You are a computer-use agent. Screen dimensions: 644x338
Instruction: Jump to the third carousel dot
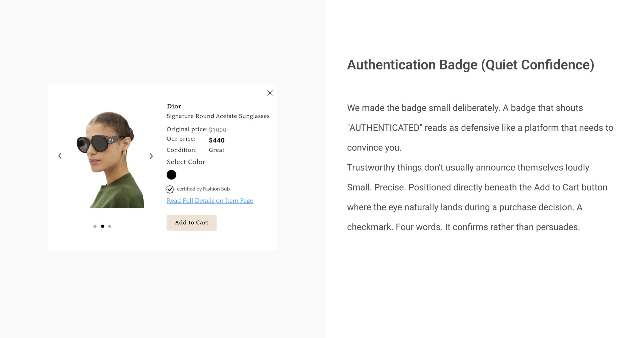(110, 226)
